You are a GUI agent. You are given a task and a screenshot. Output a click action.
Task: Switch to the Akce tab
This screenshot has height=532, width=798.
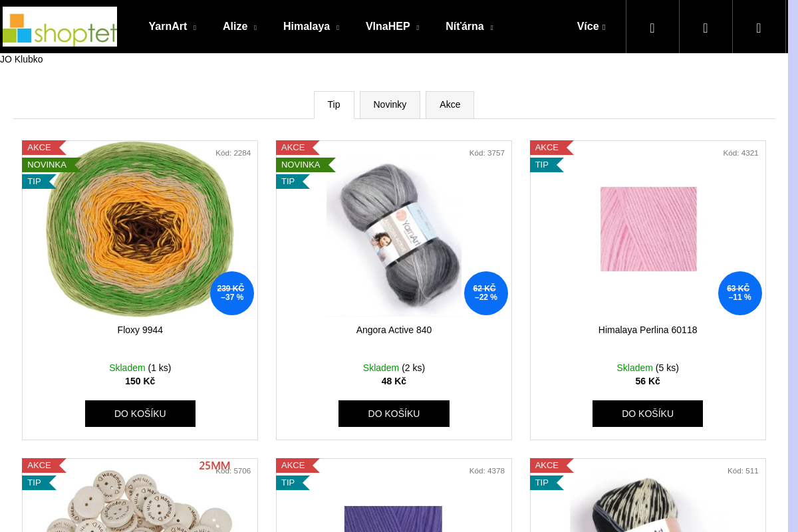coord(450,105)
